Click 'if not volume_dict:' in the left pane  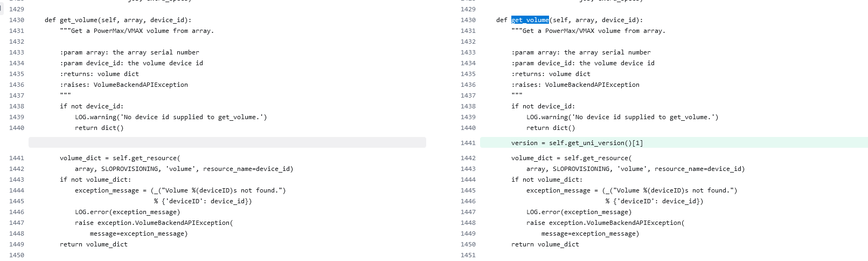pos(95,180)
